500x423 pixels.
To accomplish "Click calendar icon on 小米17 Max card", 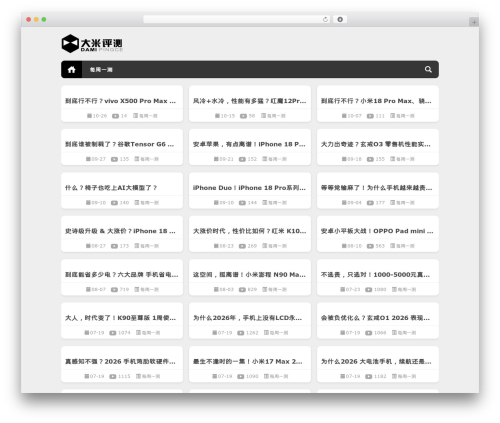I will (x=215, y=376).
